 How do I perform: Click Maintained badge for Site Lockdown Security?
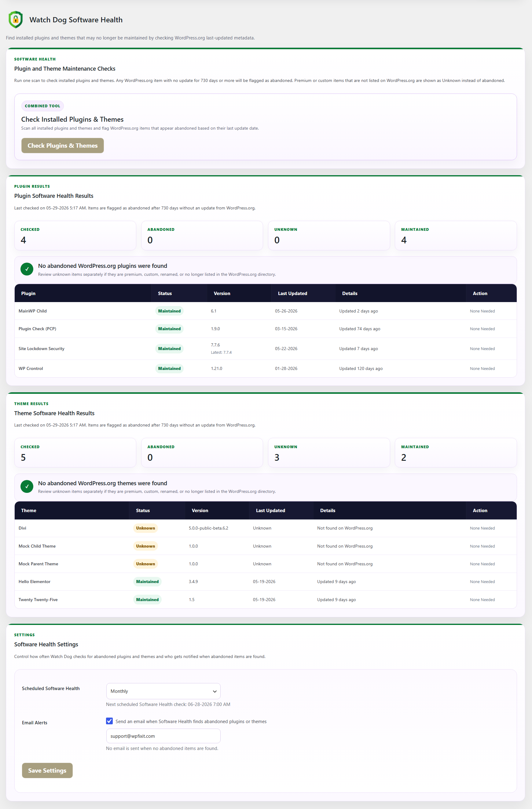(169, 349)
